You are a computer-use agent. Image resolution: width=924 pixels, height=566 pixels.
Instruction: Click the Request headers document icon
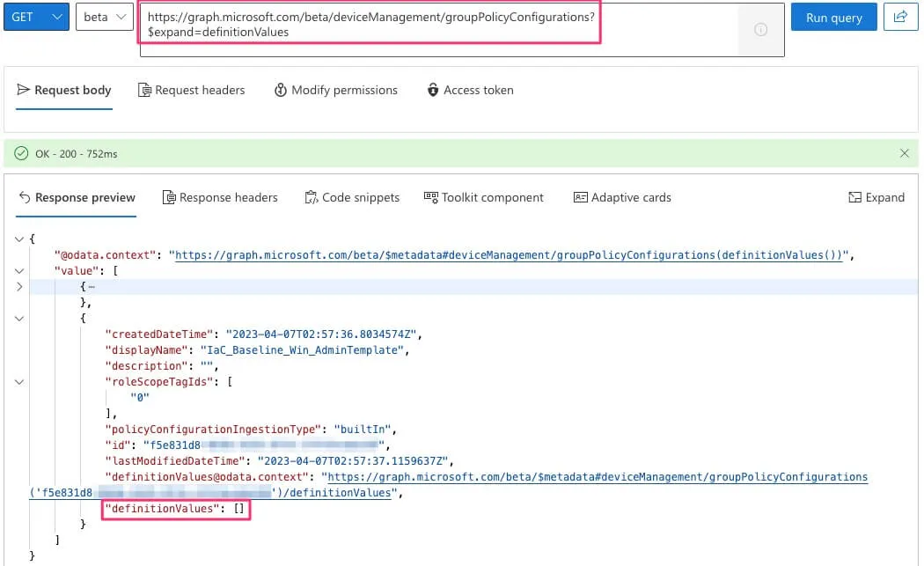(x=144, y=90)
